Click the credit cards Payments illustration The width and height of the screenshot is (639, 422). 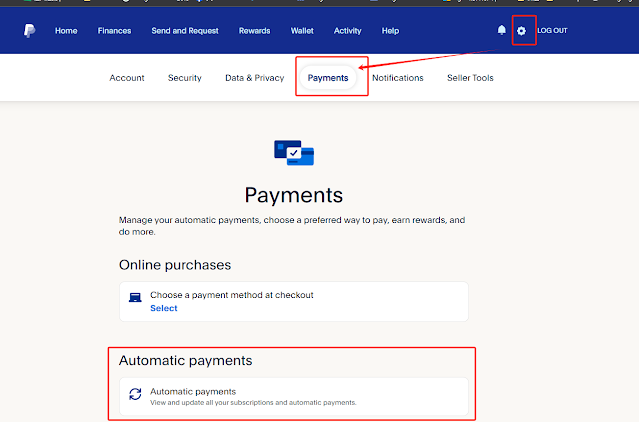pos(294,153)
